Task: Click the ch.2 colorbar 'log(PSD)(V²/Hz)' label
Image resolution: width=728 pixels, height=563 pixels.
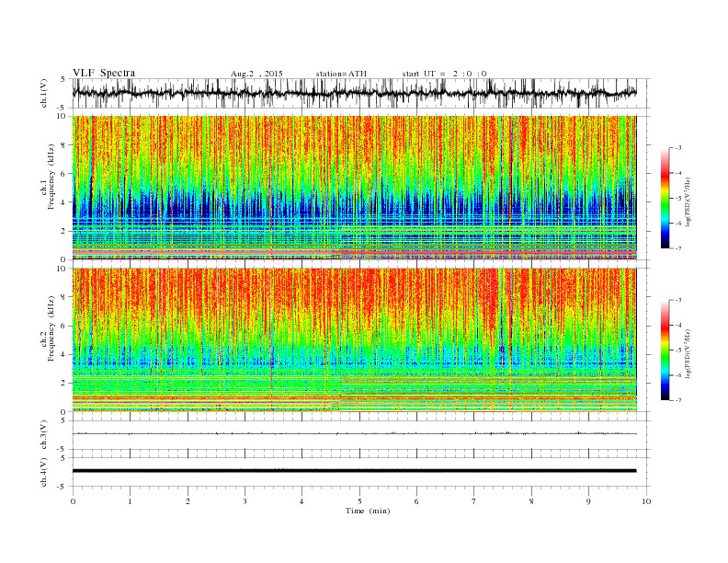Action: (x=688, y=352)
